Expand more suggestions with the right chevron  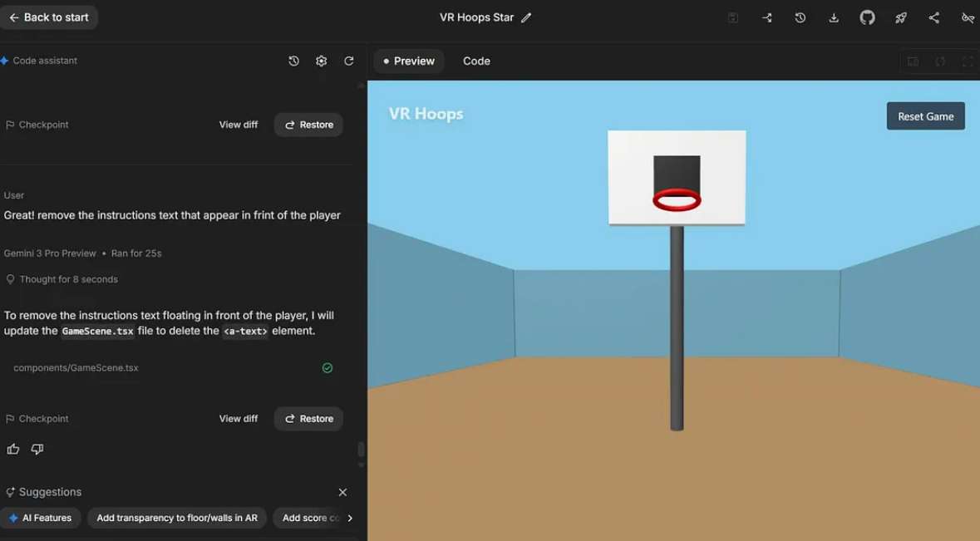click(x=350, y=517)
